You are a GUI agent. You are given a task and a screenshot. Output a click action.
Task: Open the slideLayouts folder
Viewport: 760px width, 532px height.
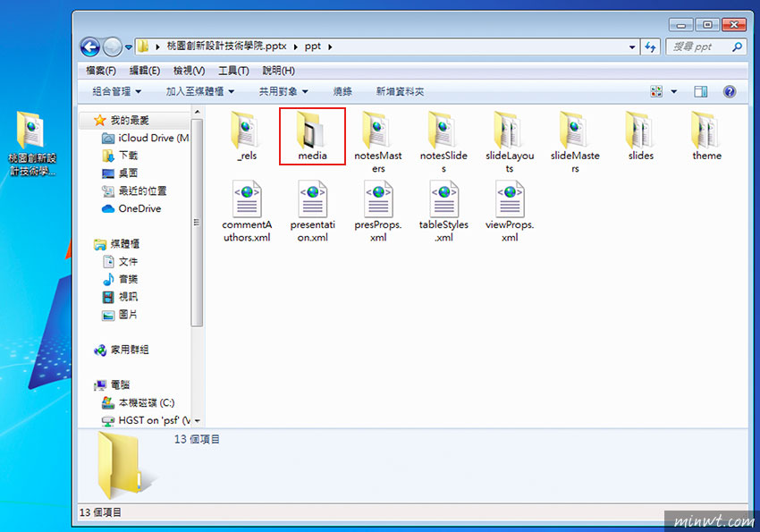click(x=510, y=142)
